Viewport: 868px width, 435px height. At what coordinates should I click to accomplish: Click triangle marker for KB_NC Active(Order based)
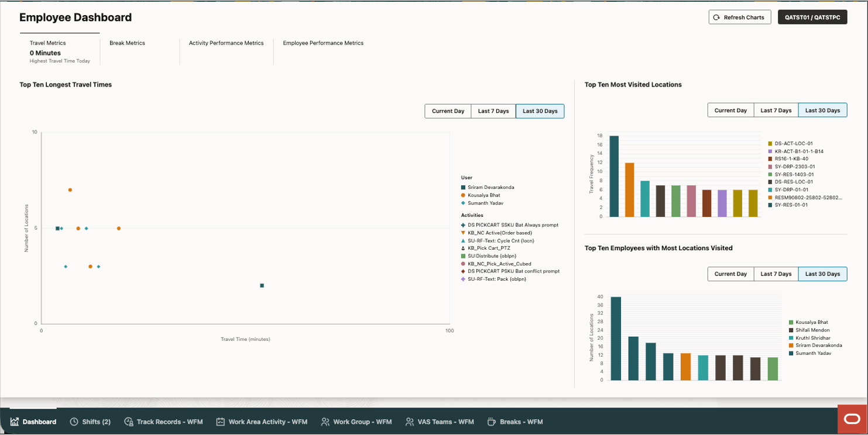pyautogui.click(x=463, y=233)
